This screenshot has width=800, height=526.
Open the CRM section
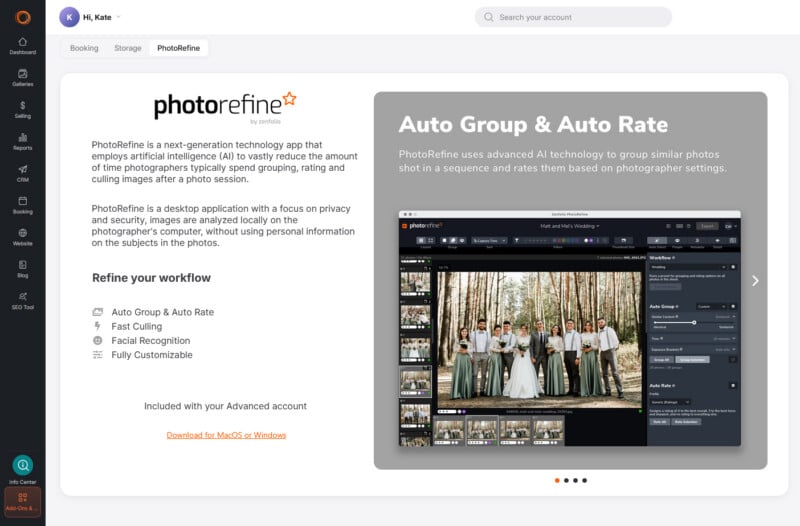click(x=22, y=173)
